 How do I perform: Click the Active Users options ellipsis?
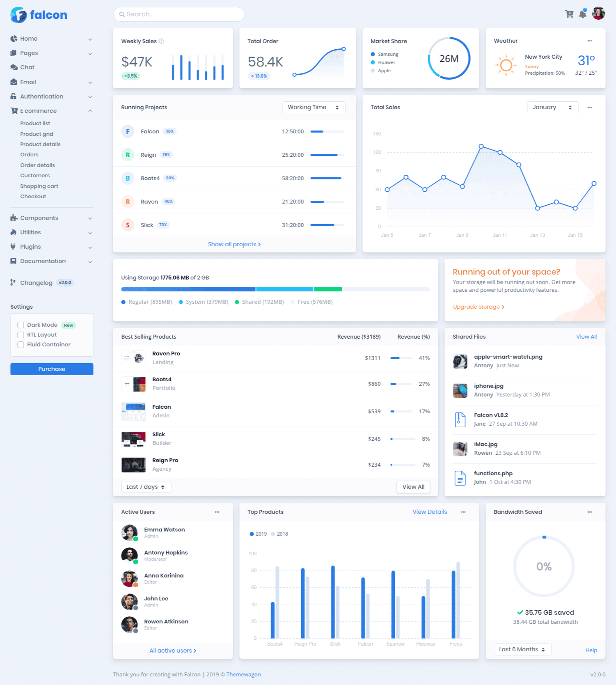217,512
